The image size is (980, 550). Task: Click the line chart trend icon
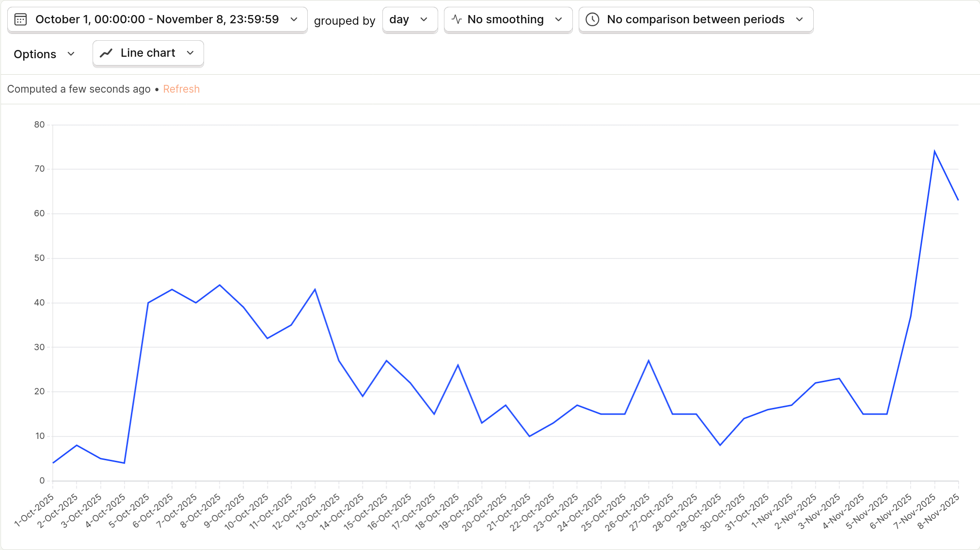(106, 53)
